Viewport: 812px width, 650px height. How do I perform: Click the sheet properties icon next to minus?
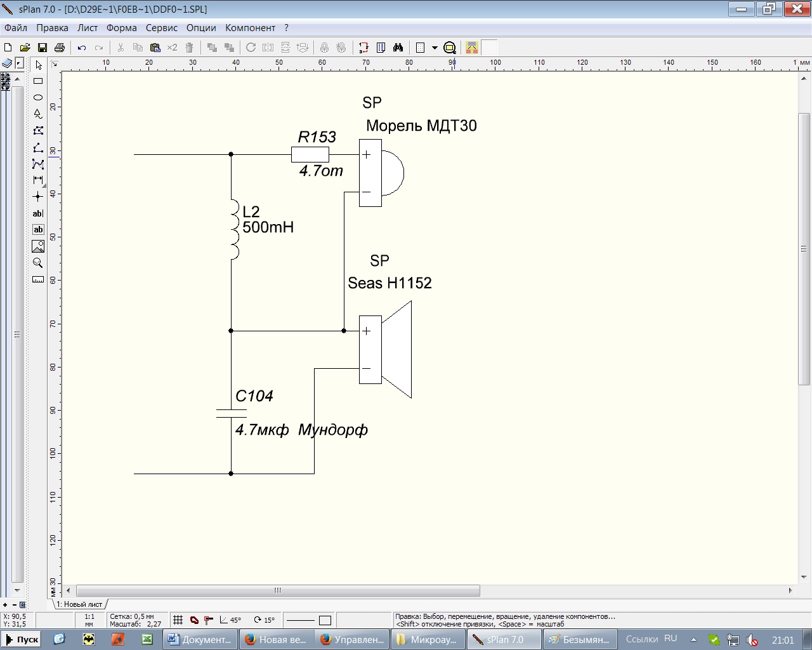23,606
